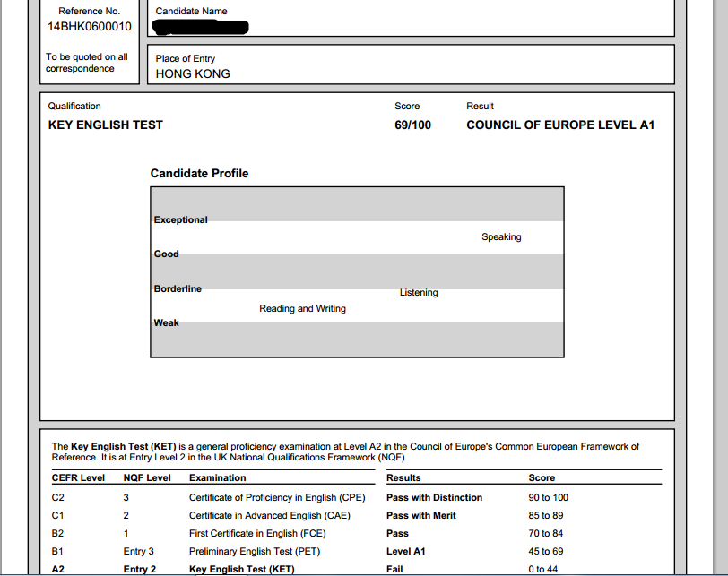Select Certificate in Advanced English (CAE)
The height and width of the screenshot is (576, 728).
(270, 516)
